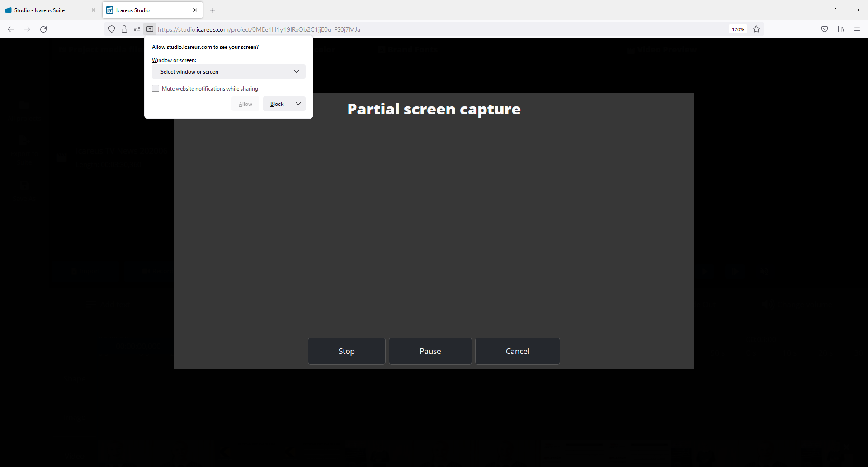
Task: Reload the page with refresh icon
Action: [43, 29]
